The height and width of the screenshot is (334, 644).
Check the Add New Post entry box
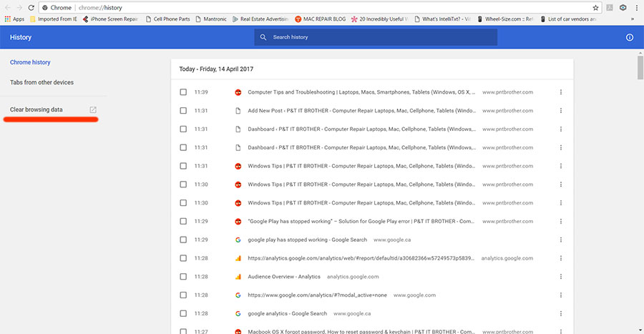click(183, 110)
